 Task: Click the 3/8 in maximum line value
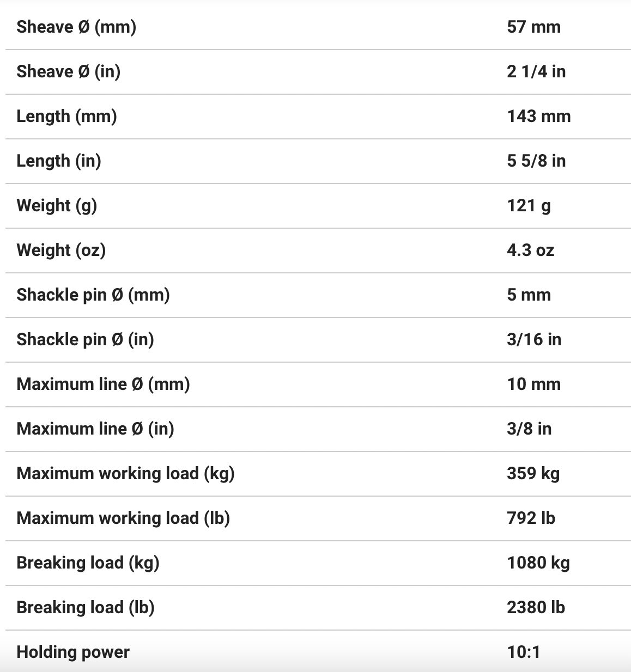click(x=529, y=429)
